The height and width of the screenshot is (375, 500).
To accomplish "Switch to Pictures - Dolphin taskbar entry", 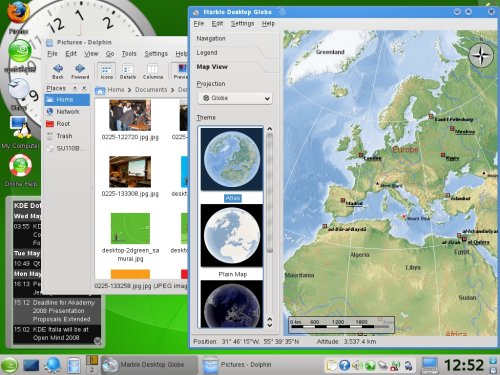I will point(248,365).
